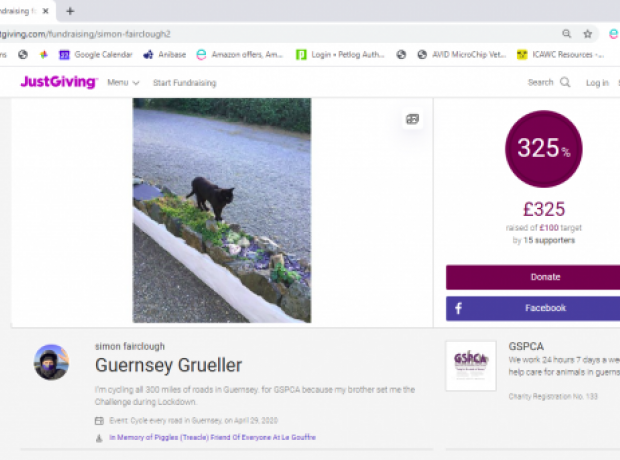Open the ICAWC Resources bookmark

(560, 55)
